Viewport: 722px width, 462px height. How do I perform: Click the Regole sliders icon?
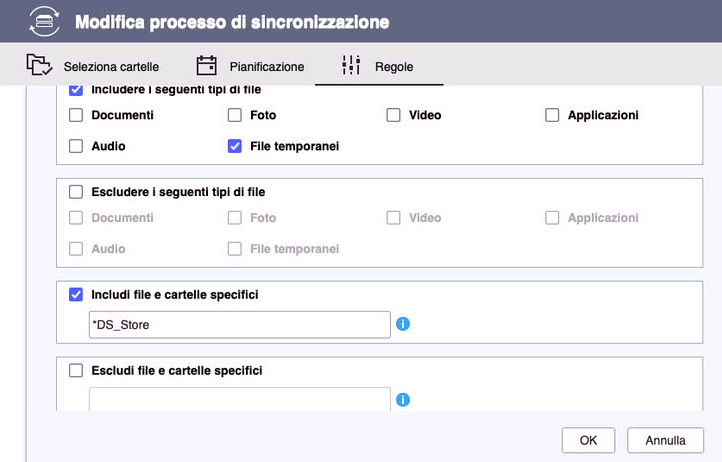click(x=350, y=66)
